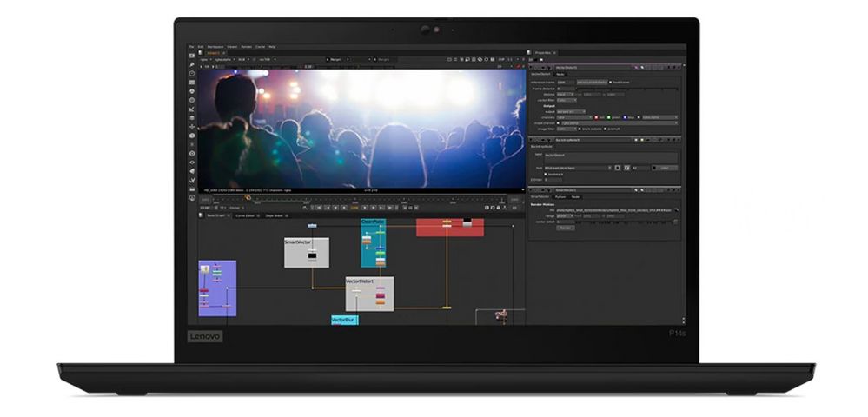
Task: Open the lifetime dropdown in VectorDistort
Action: click(565, 94)
